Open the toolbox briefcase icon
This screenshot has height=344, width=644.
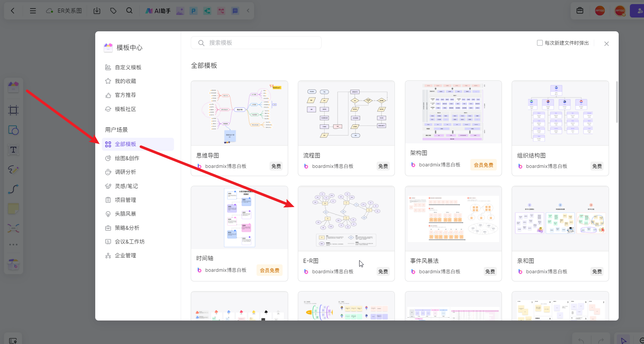point(580,11)
